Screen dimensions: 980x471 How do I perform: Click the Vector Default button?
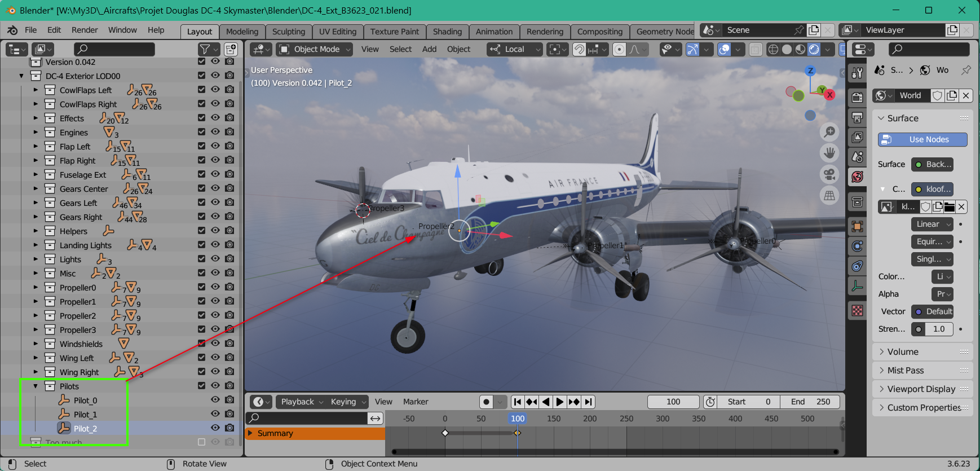(932, 311)
